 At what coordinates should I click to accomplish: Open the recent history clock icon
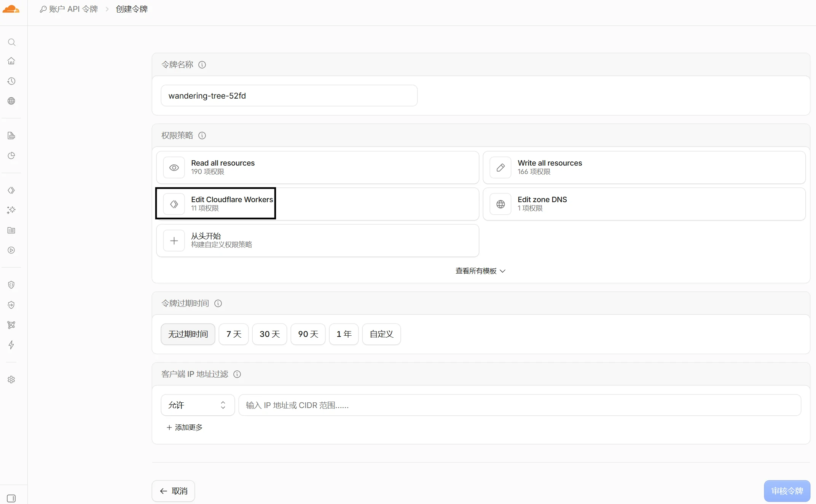coord(11,81)
